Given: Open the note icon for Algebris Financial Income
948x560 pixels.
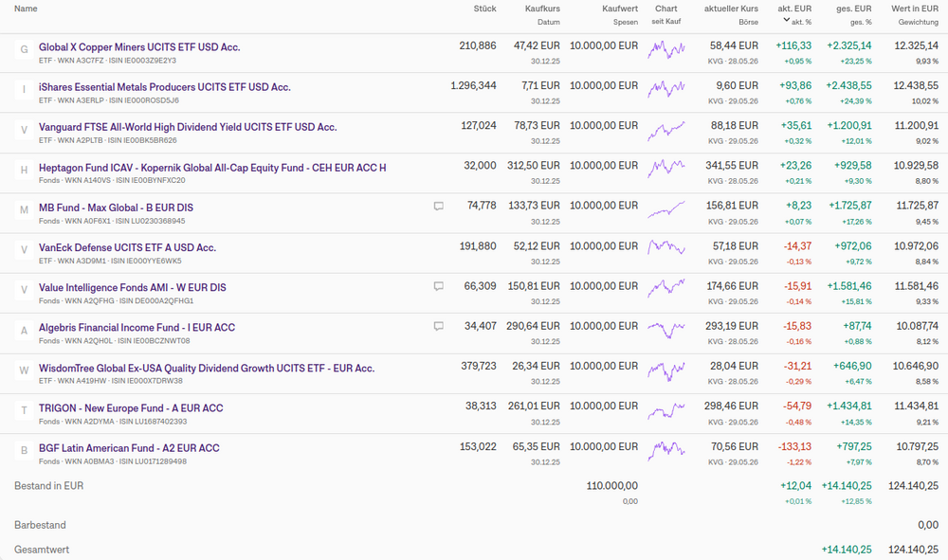Looking at the screenshot, I should click(438, 326).
